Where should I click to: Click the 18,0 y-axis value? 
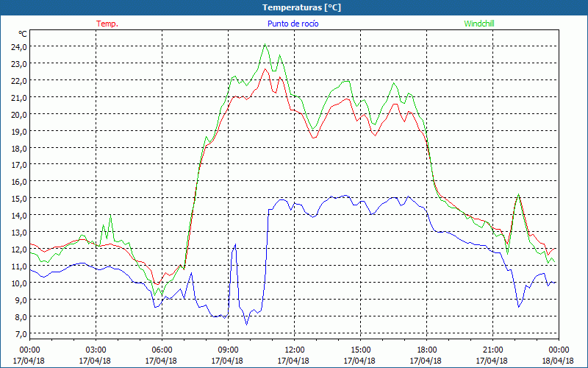(19, 149)
